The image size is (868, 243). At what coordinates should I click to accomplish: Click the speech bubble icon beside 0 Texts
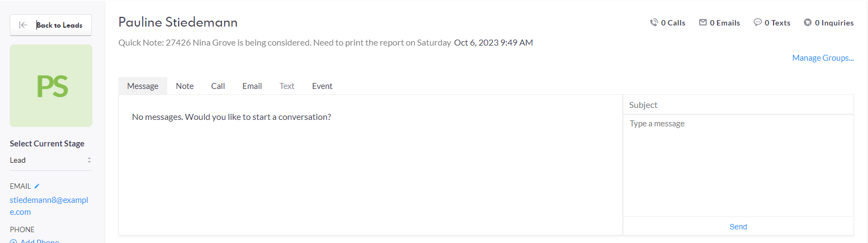(x=757, y=23)
